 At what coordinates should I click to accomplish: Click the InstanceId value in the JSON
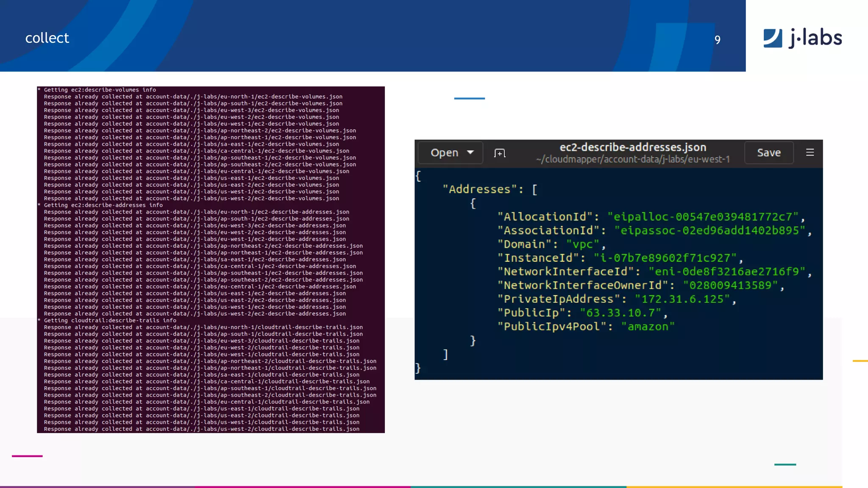coord(665,258)
